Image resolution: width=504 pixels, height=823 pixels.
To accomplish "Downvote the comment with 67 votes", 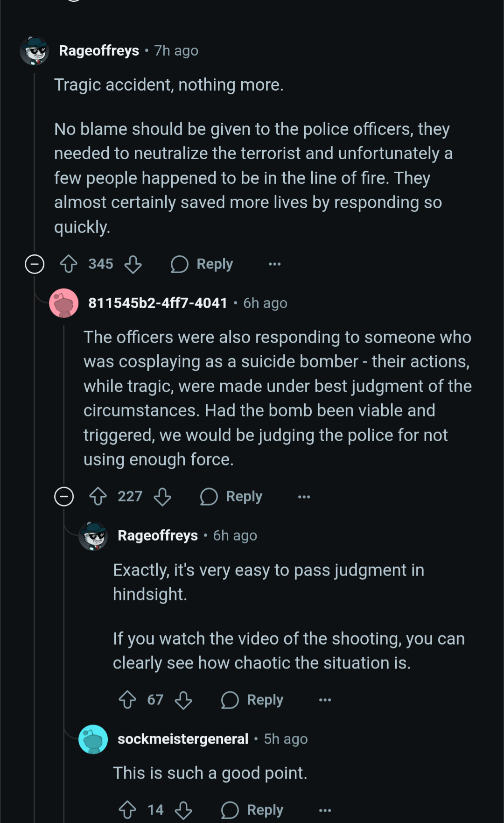I will pos(183,700).
